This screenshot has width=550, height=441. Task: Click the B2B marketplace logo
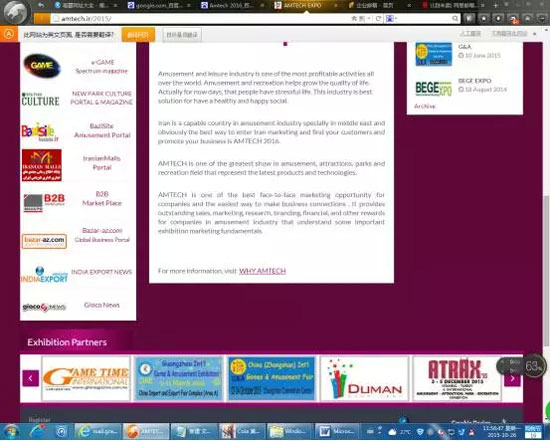(44, 202)
